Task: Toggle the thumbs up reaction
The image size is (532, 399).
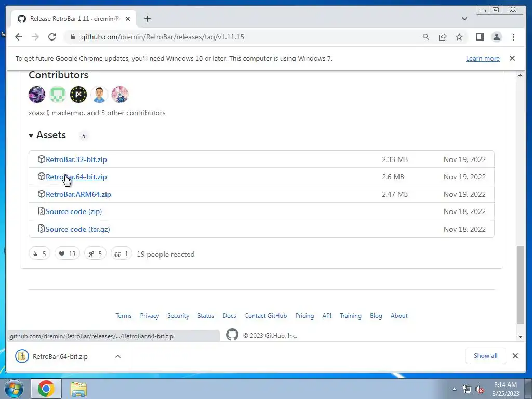Action: [x=39, y=254]
